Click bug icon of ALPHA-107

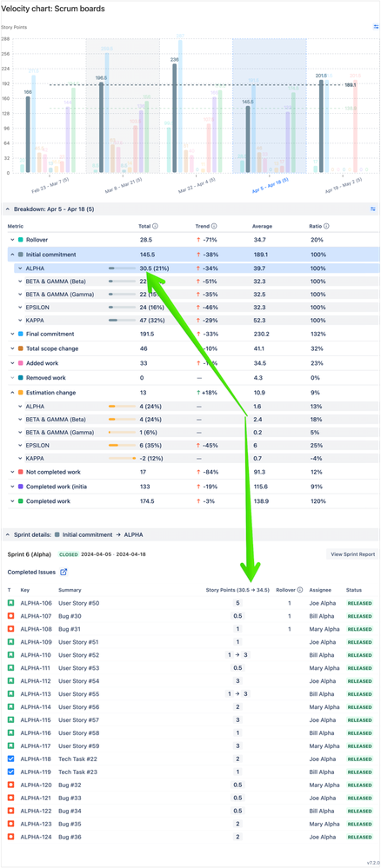10,615
